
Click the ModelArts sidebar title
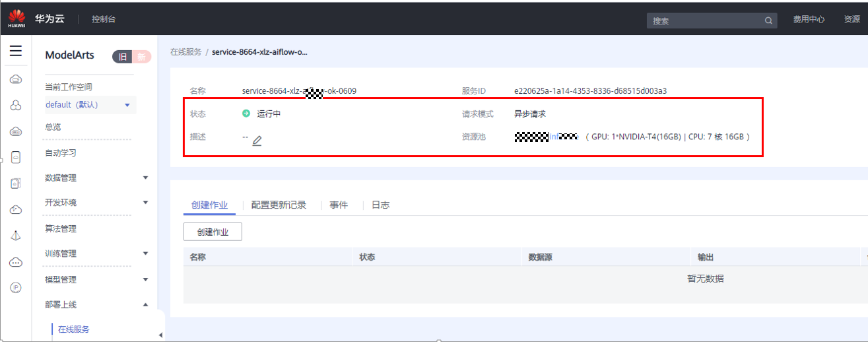70,55
